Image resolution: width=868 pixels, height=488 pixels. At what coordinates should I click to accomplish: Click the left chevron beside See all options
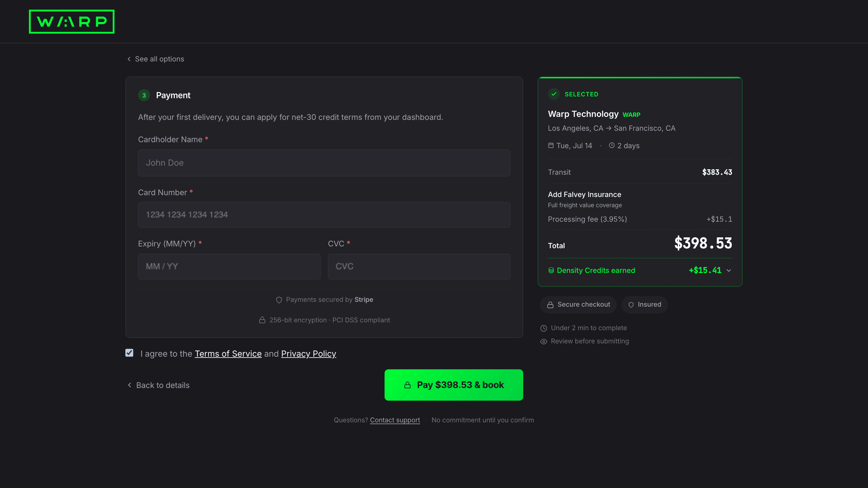click(x=129, y=59)
